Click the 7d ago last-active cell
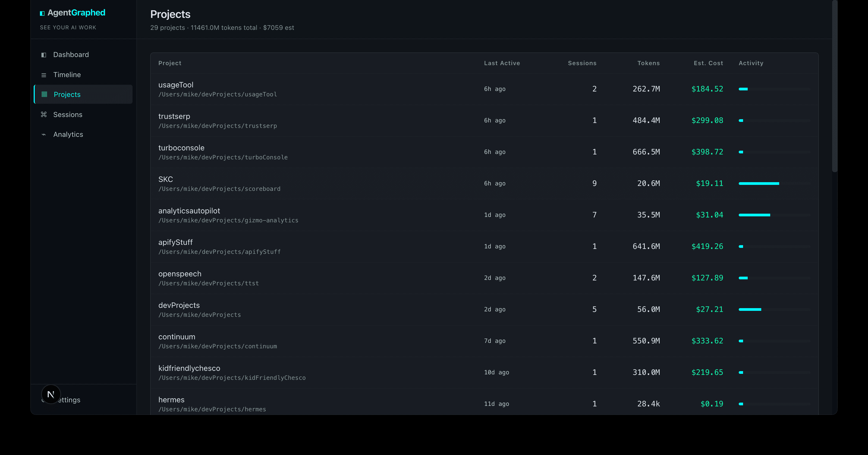Image resolution: width=868 pixels, height=455 pixels. pyautogui.click(x=495, y=341)
